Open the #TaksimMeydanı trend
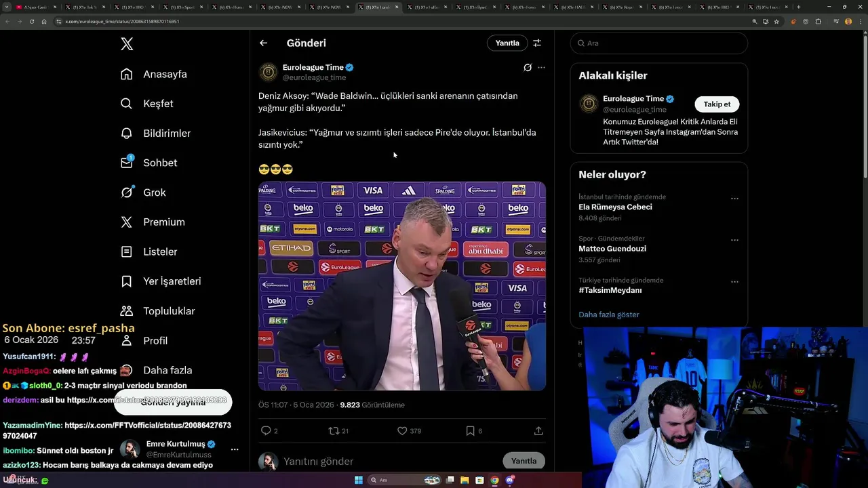The image size is (868, 488). 610,290
